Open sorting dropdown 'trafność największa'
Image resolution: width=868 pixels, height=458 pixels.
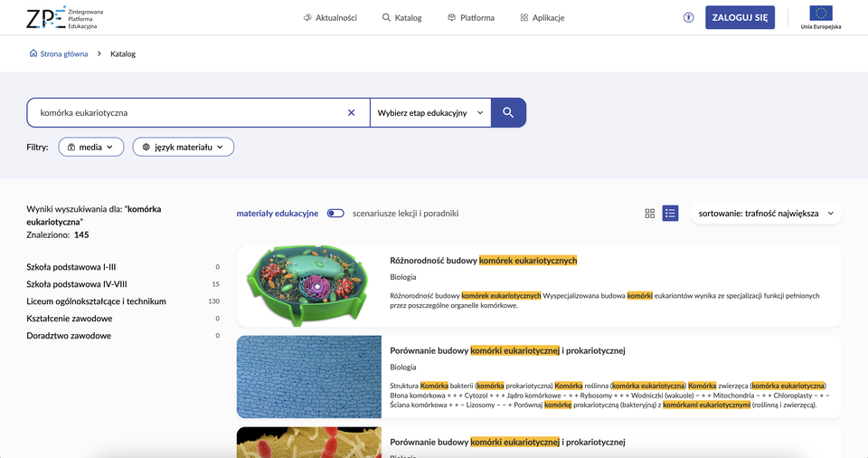(x=766, y=214)
